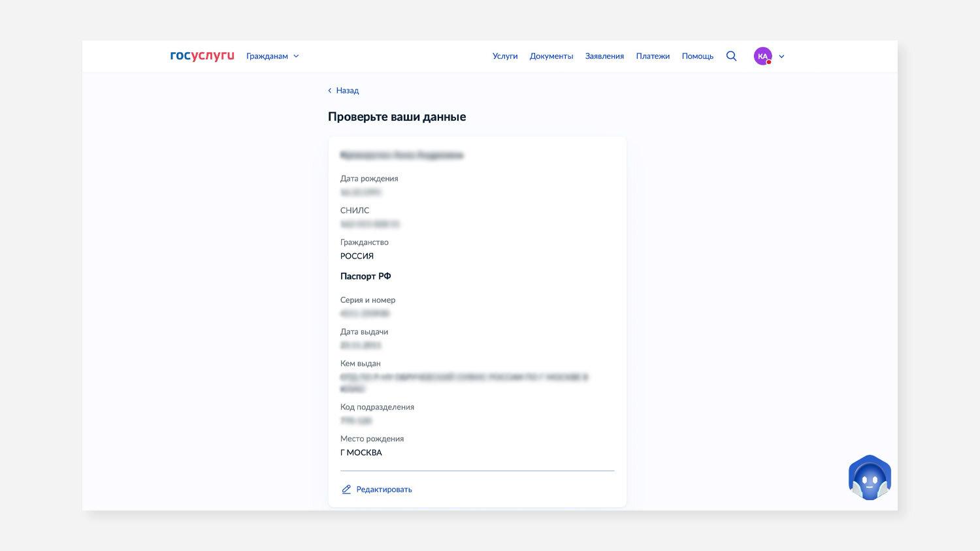Click the Редактировать link text

(384, 490)
